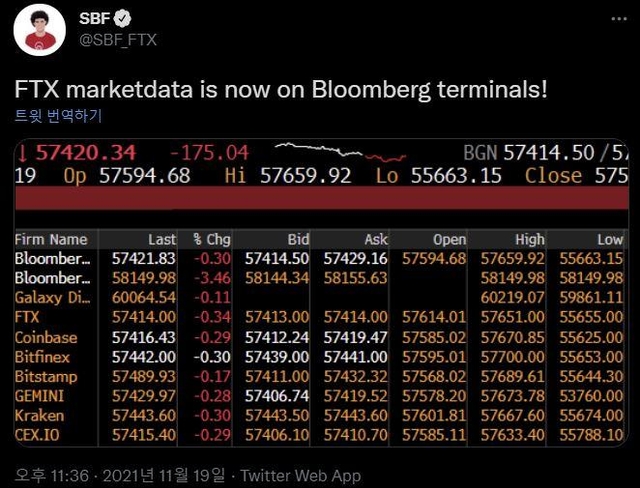Open the @SBF_FTX handle link
Viewport: 640px width, 488px height.
coord(117,40)
